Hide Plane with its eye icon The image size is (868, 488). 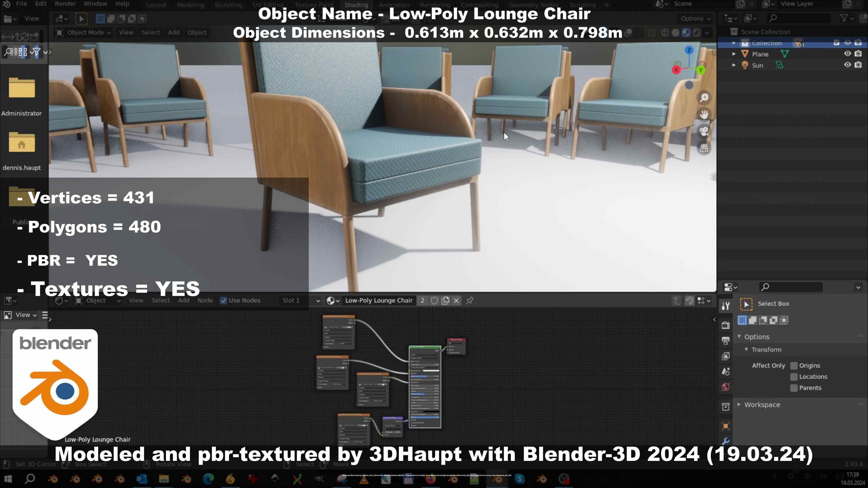847,54
